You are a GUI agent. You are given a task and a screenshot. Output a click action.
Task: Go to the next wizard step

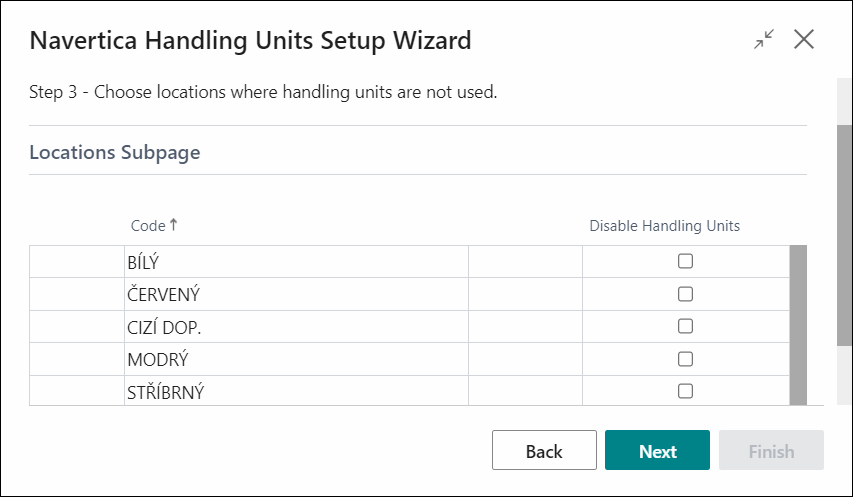click(x=657, y=450)
